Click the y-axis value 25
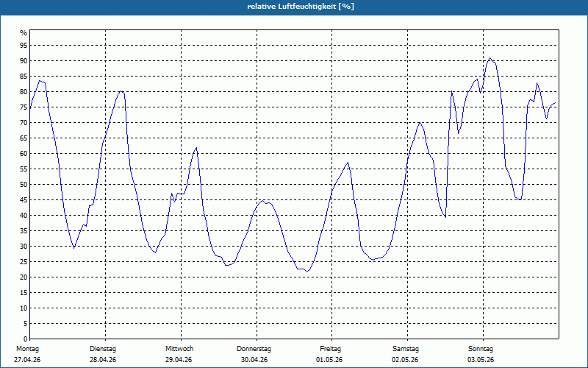 pyautogui.click(x=24, y=262)
